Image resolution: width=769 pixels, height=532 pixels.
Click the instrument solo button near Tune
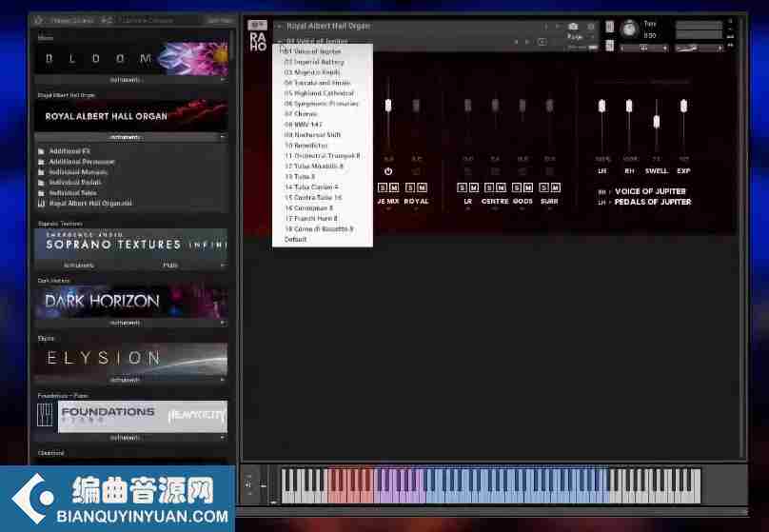coord(610,27)
